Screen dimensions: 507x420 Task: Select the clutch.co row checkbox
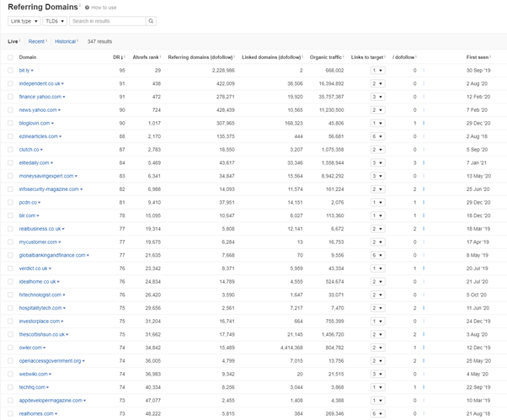point(10,150)
